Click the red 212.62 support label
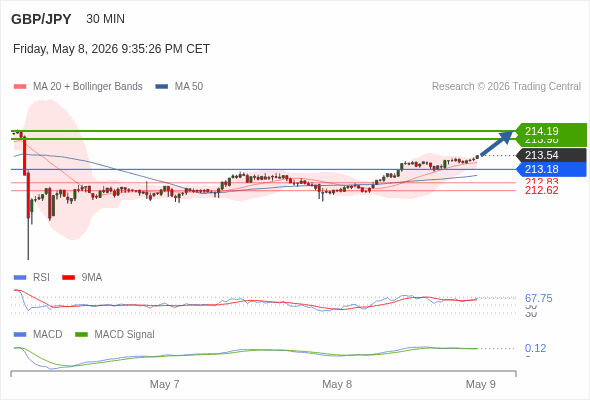This screenshot has width=590, height=400. (541, 190)
